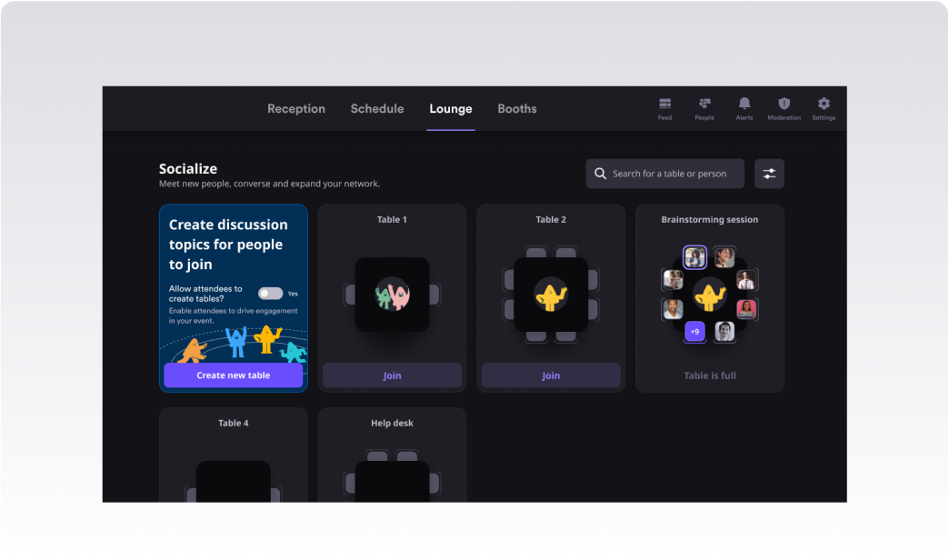Click the search magnifier icon

(x=600, y=174)
